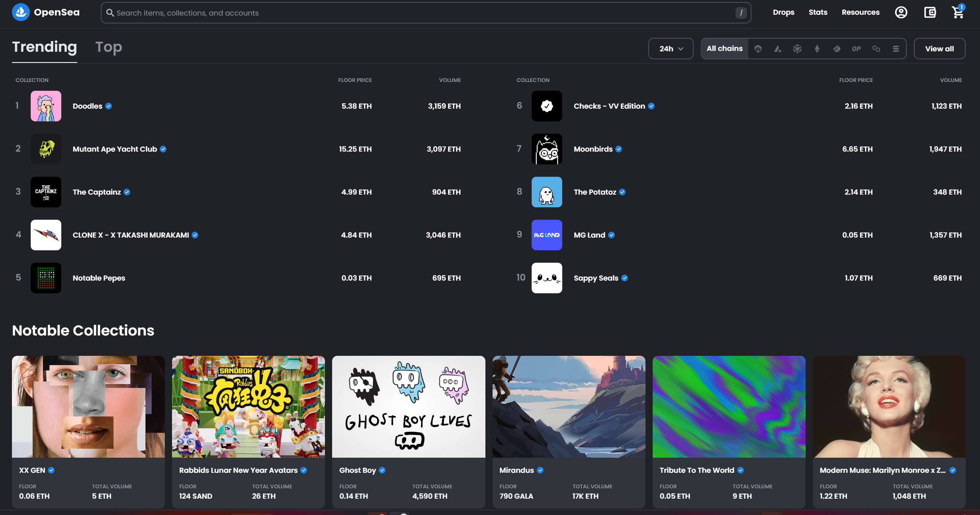Click Sappy Seals verified badge
Viewport: 980px width, 515px height.
point(624,278)
